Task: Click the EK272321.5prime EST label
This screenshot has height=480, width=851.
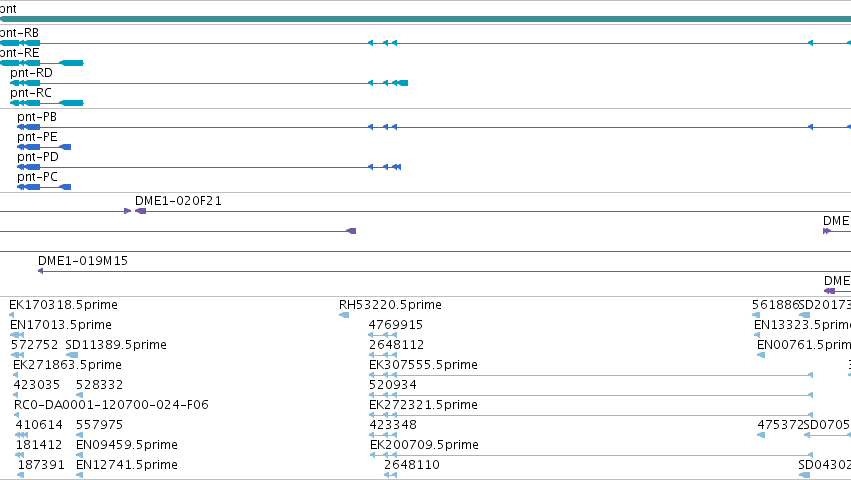Action: 423,405
